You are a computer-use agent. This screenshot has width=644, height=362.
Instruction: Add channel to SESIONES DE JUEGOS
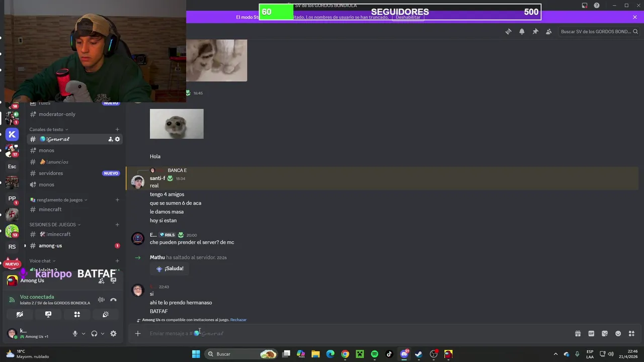(117, 225)
